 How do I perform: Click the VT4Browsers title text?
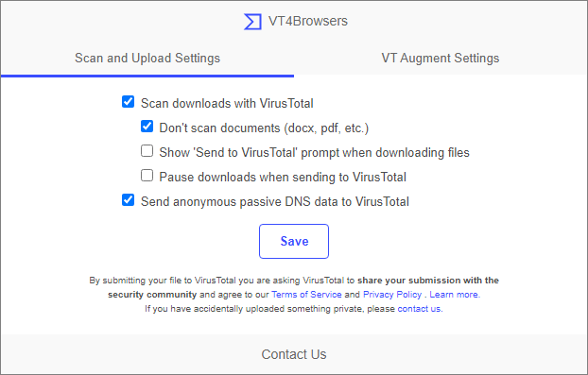[308, 21]
